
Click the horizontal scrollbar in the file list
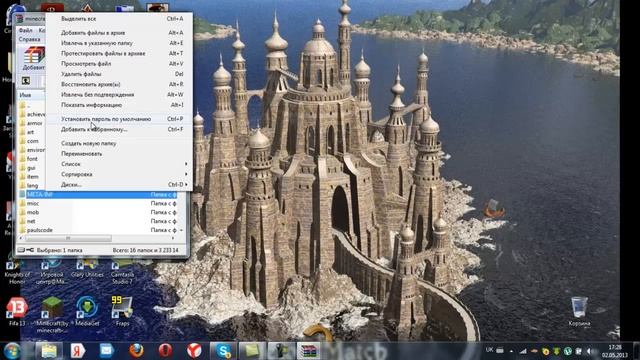click(x=68, y=238)
